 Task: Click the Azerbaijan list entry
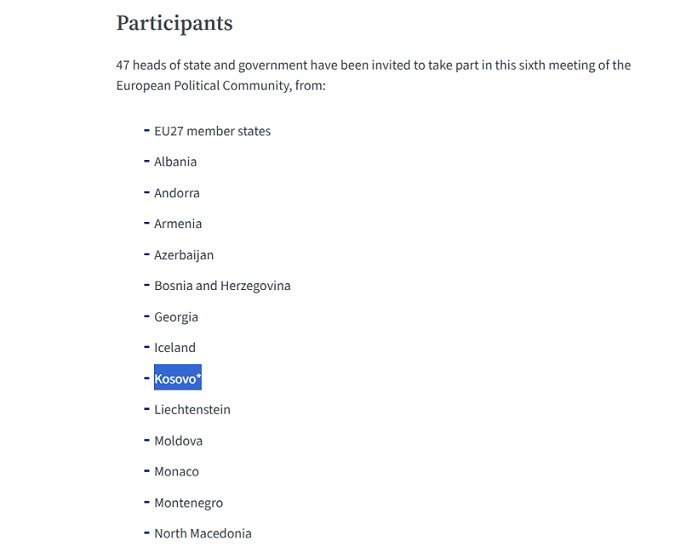coord(184,255)
